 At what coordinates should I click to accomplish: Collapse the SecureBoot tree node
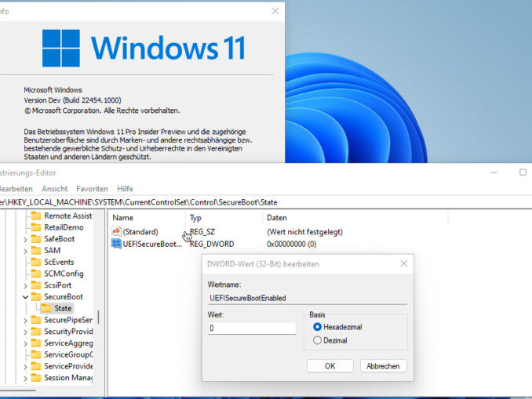point(25,297)
